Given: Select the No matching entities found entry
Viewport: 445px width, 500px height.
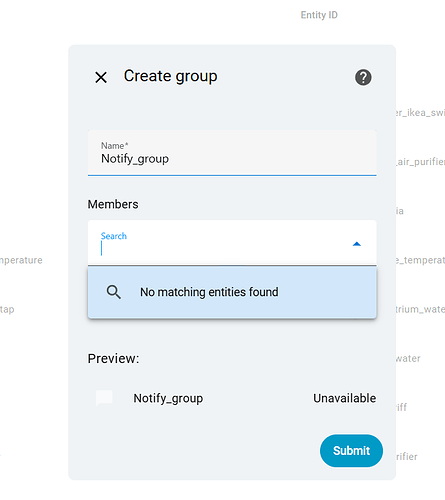Looking at the screenshot, I should 232,292.
